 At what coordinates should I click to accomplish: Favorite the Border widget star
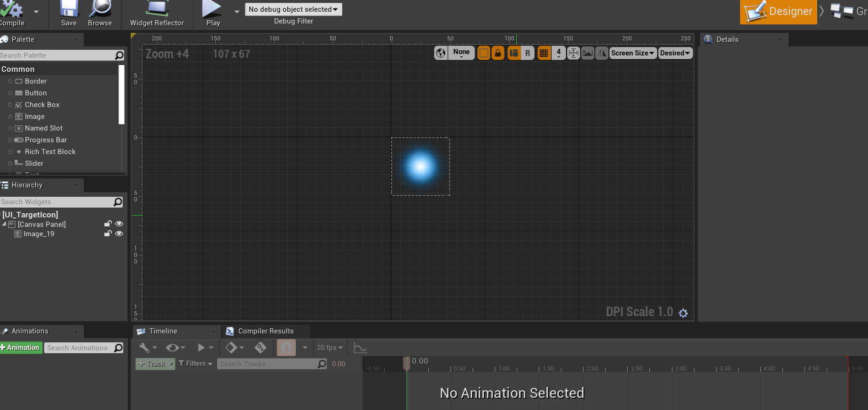tap(10, 81)
